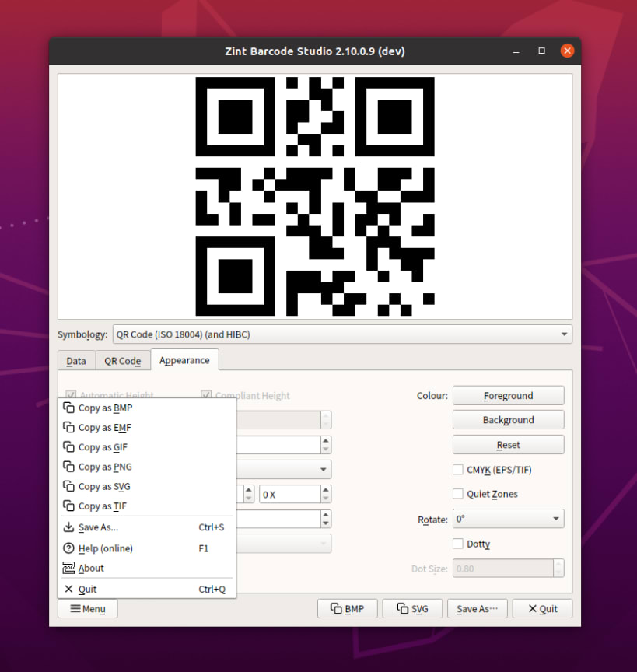Viewport: 637px width, 672px height.
Task: Click the X icon beside Quit in menu
Action: pos(68,589)
